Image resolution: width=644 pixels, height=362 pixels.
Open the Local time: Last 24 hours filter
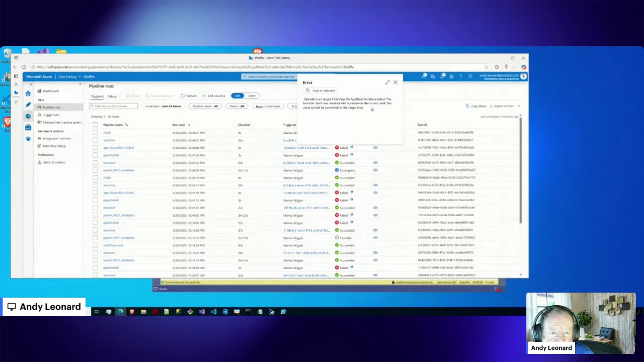(163, 106)
